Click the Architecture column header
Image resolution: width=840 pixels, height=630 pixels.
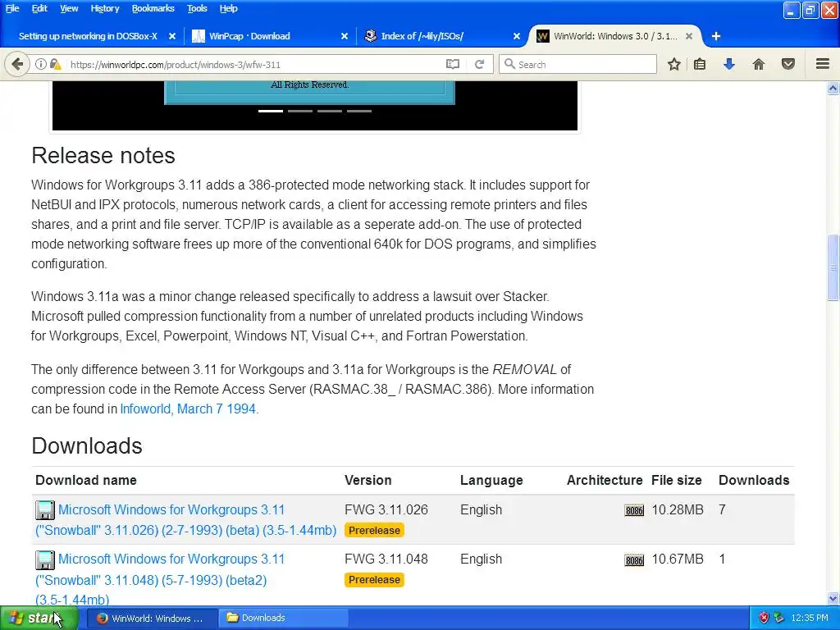[605, 480]
